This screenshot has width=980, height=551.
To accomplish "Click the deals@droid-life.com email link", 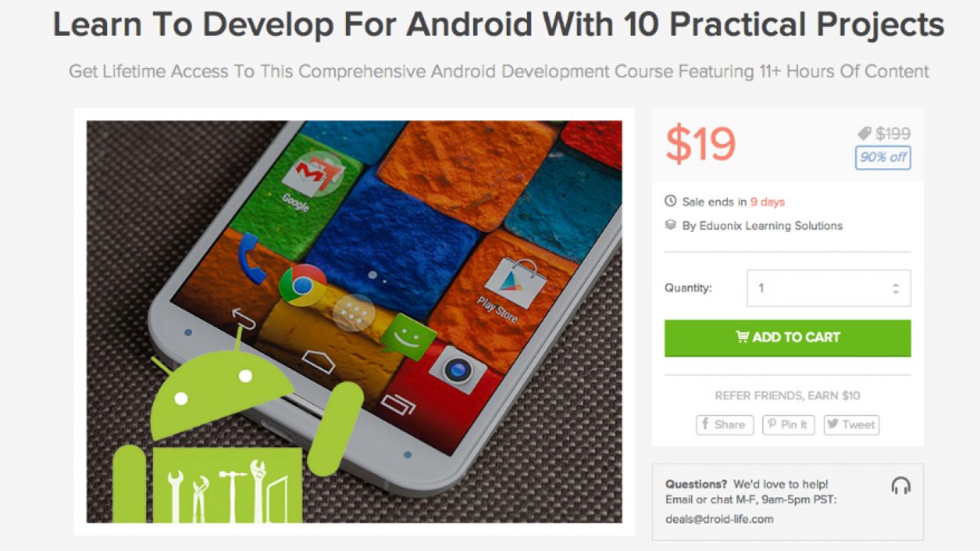I will point(719,519).
